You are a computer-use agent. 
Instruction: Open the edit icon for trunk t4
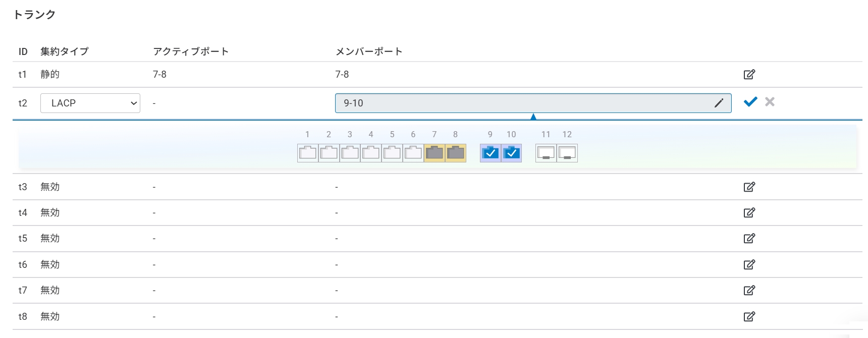pos(749,213)
